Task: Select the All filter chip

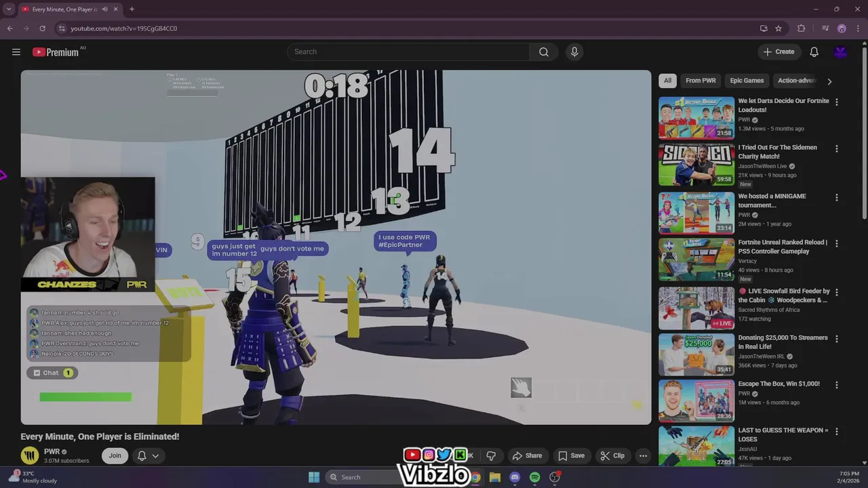Action: point(667,81)
